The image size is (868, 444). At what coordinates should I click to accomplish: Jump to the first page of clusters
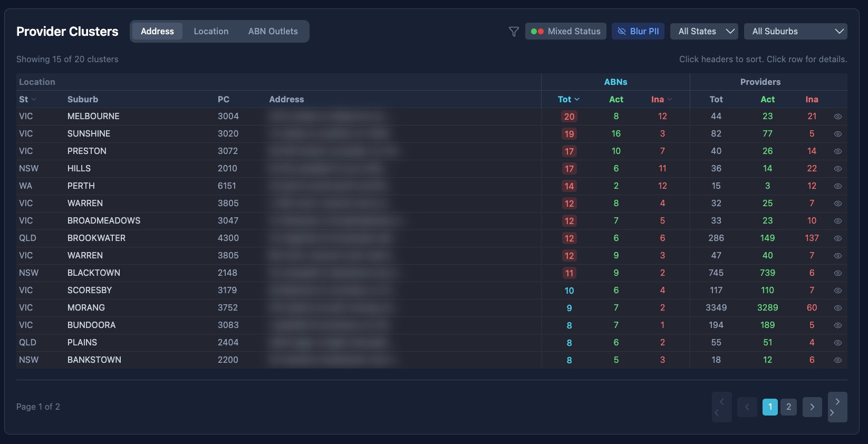[721, 407]
